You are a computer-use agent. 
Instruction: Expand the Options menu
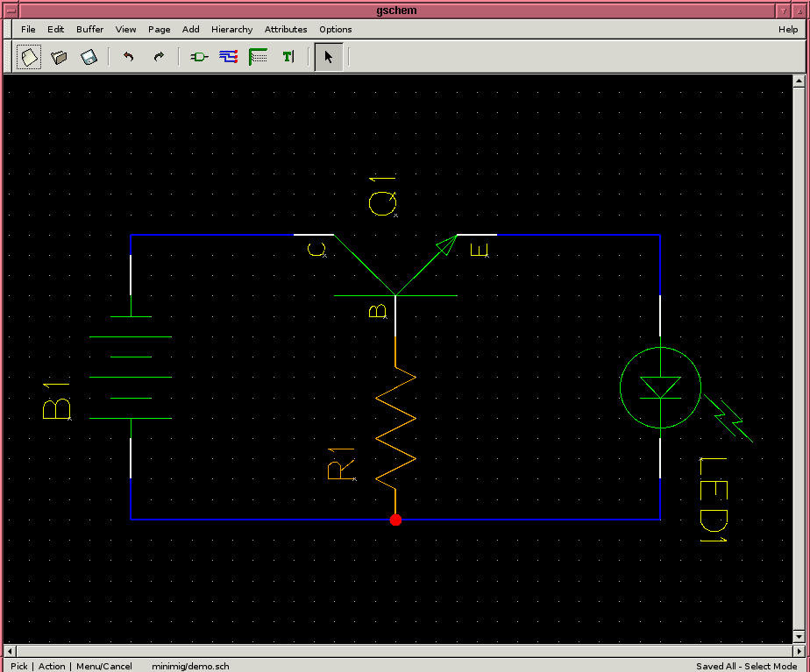point(335,29)
